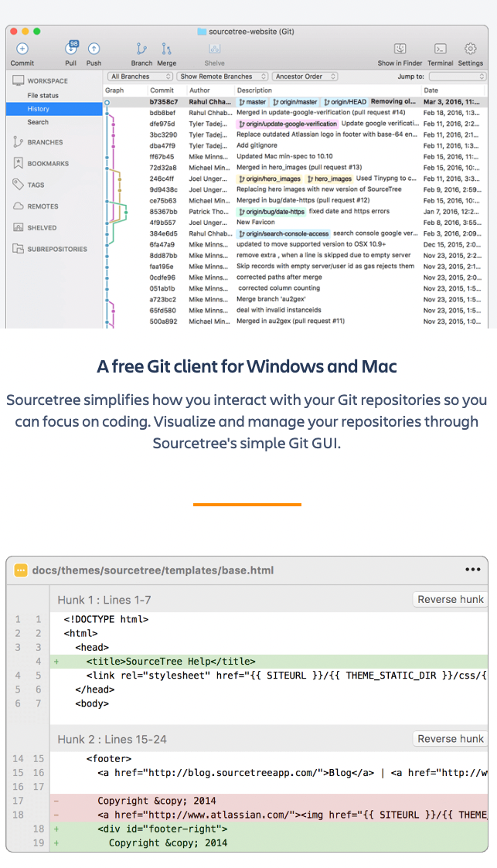This screenshot has height=868, width=497.
Task: Click the Pull icon with badge
Action: [x=71, y=49]
